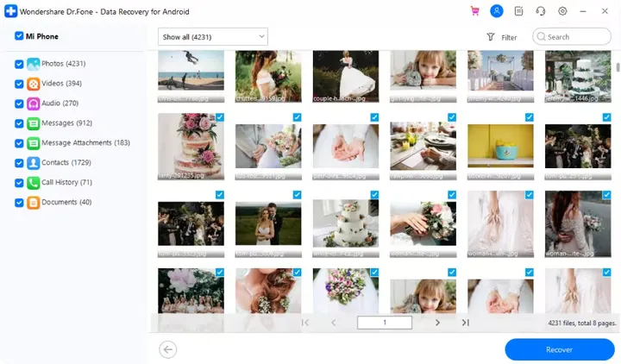The width and height of the screenshot is (621, 364).
Task: Open the settings gear icon
Action: coord(562,11)
